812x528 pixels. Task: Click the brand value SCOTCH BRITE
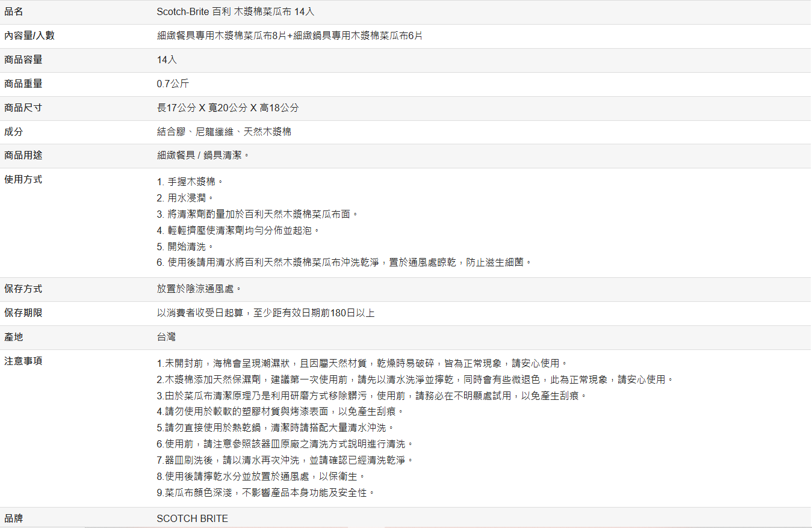coord(192,518)
